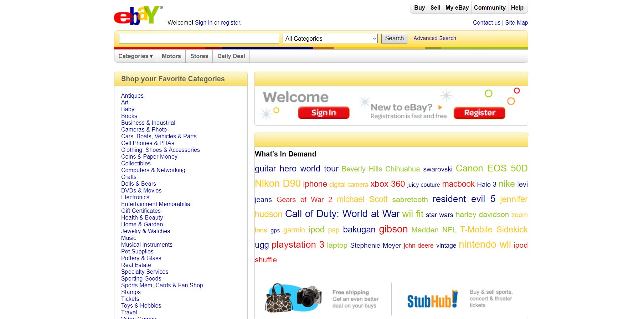Open the Buy menu

(x=419, y=7)
